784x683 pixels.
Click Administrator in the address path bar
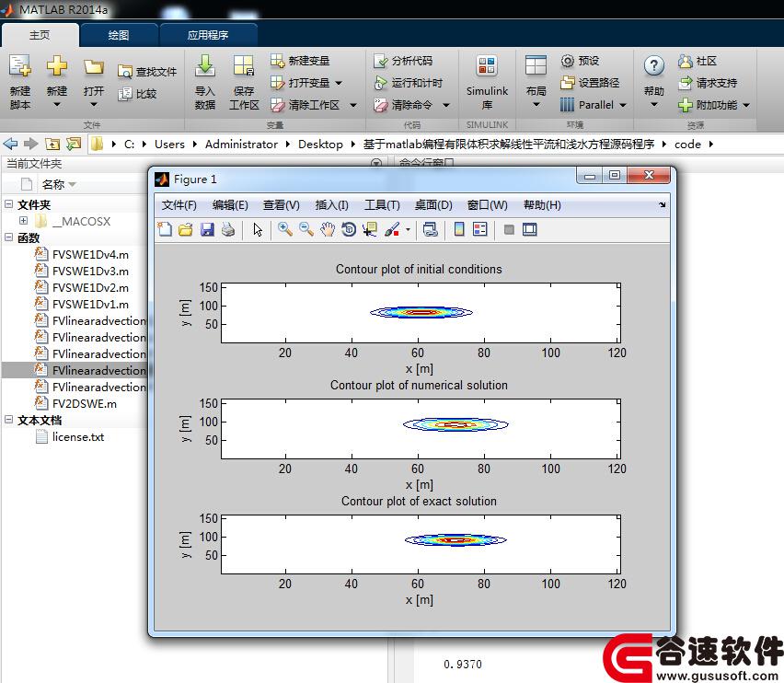[x=241, y=145]
